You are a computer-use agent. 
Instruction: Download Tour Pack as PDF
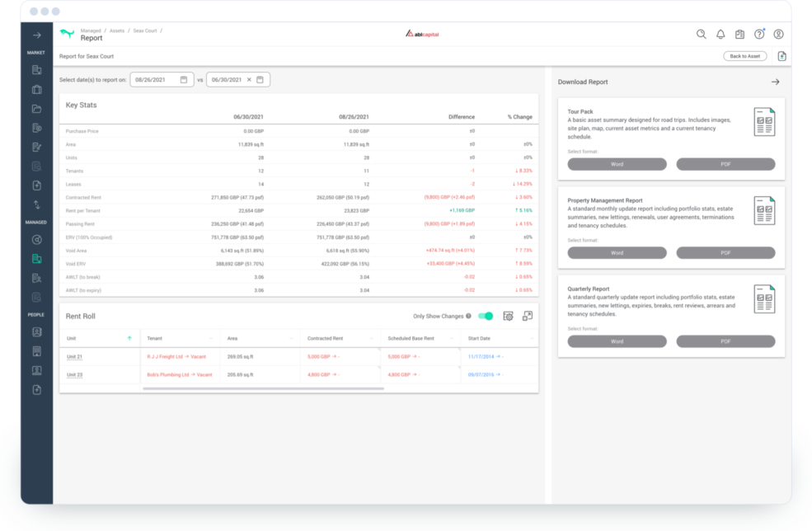point(725,164)
